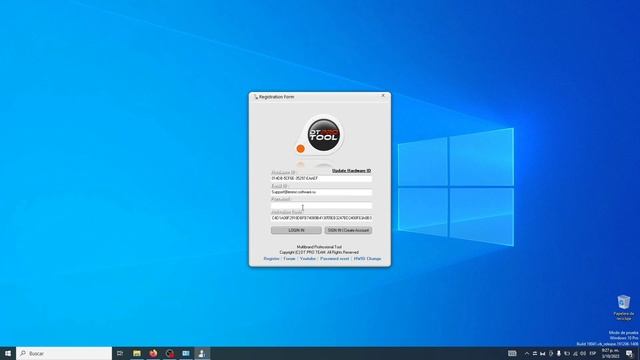Close the Registration Form dialog
Viewport: 640px width, 360px height.
pos(383,96)
